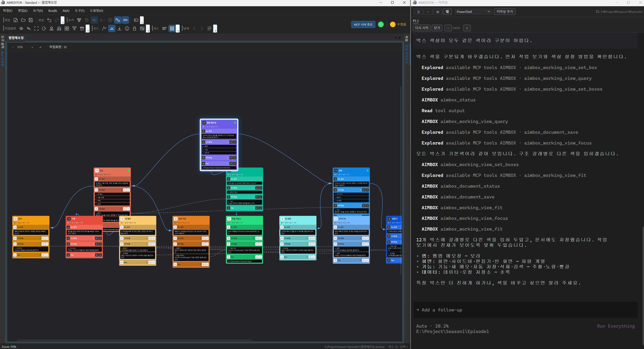Collapse 구조연결 section in 웹앱 메모장 box

[204, 142]
